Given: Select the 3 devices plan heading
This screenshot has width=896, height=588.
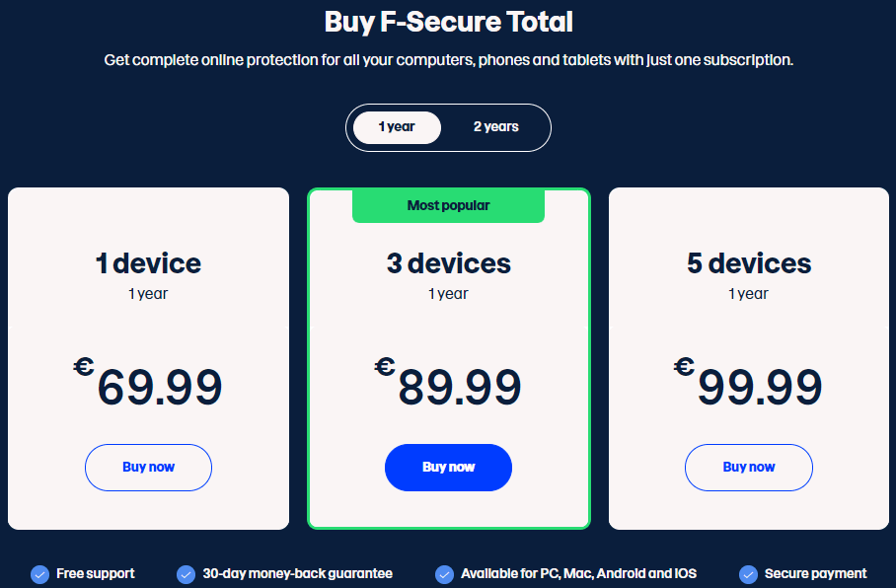Looking at the screenshot, I should click(x=449, y=263).
